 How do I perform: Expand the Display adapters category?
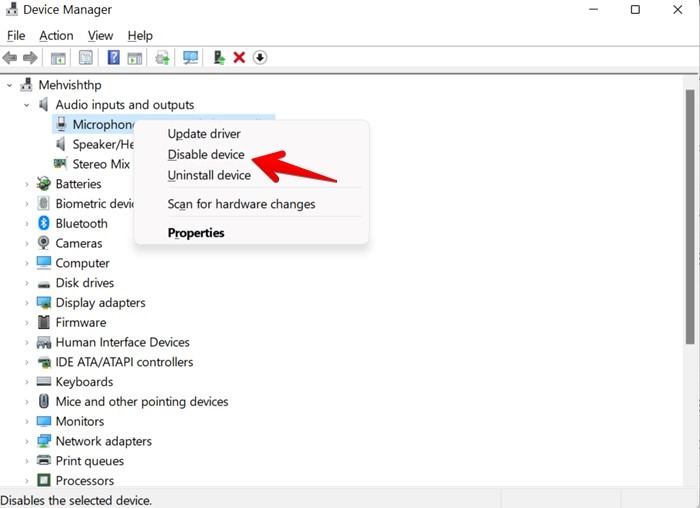click(27, 303)
